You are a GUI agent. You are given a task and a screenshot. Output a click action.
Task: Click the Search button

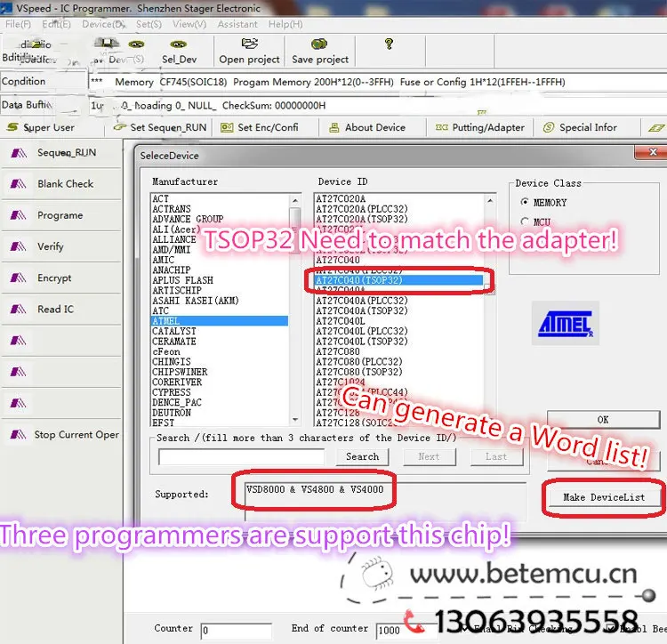pos(362,456)
